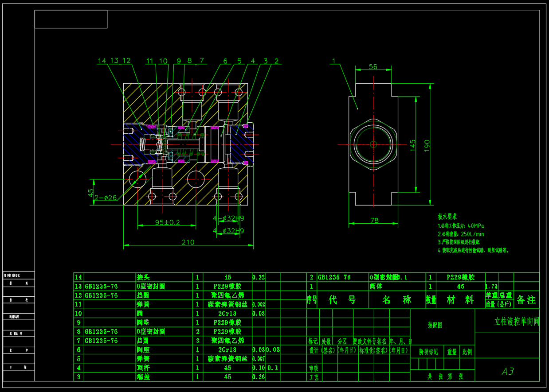This screenshot has height=392, width=549.
Task: Click balloon label 14 above the section view
Action: click(101, 60)
